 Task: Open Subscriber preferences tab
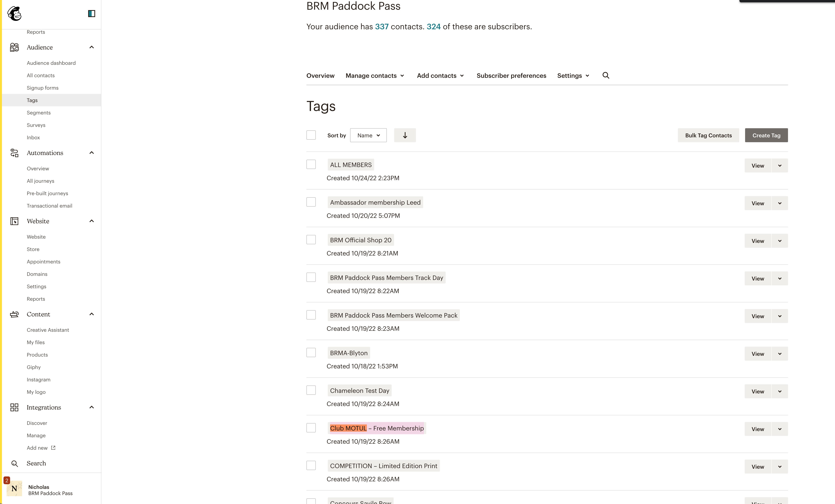tap(511, 75)
